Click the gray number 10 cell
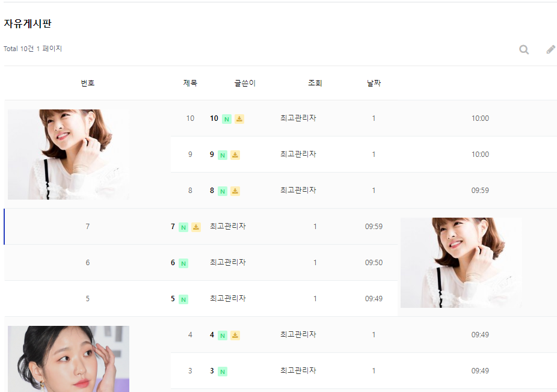The image size is (557, 392). point(190,118)
